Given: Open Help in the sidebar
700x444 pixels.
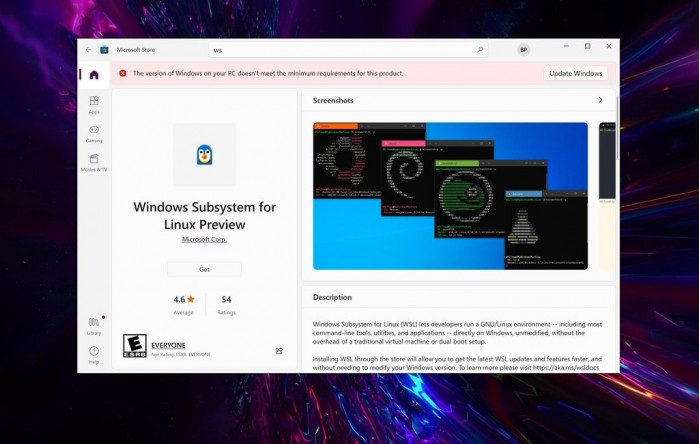Looking at the screenshot, I should point(94,355).
